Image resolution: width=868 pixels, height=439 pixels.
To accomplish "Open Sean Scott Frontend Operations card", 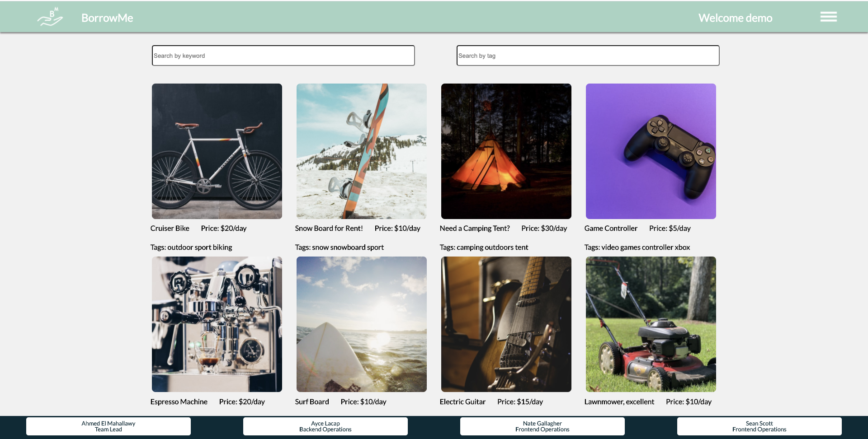I will click(759, 426).
